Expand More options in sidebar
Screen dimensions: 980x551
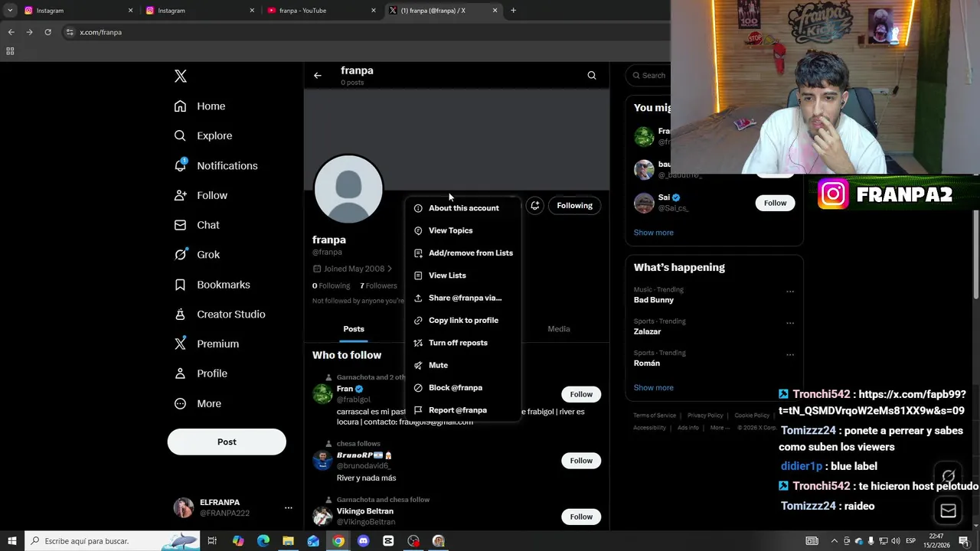pyautogui.click(x=198, y=403)
